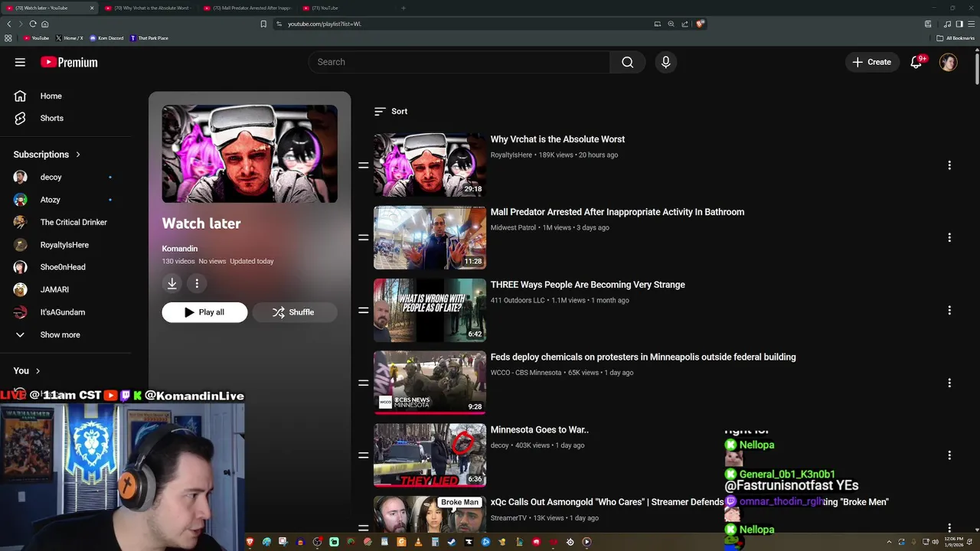
Task: Click the address bar URL
Action: pos(325,24)
